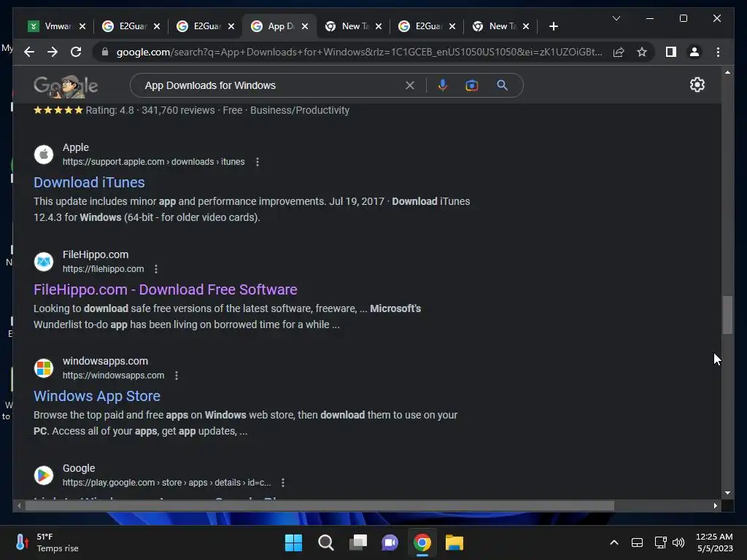Image resolution: width=747 pixels, height=560 pixels.
Task: Open the https://windowsapps.com URL
Action: tap(113, 376)
